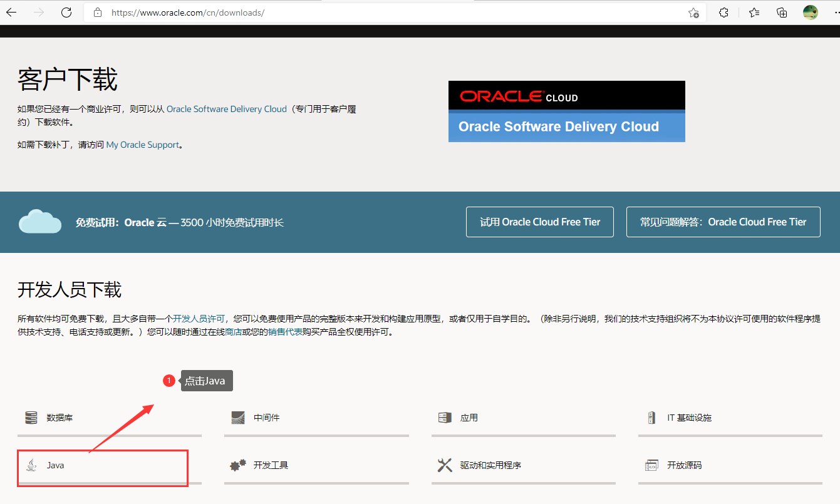Image resolution: width=840 pixels, height=504 pixels.
Task: Click 试用 Oracle Cloud Free Tier button
Action: click(x=540, y=222)
